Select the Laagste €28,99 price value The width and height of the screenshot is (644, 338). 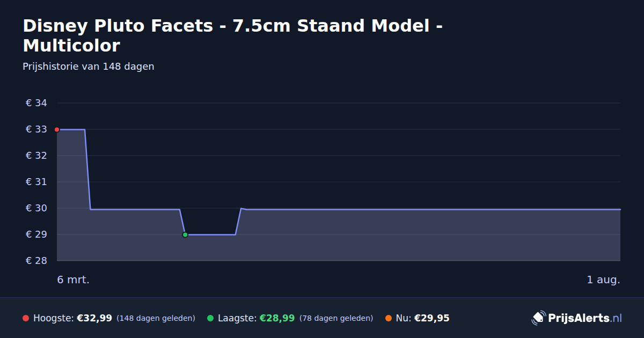coord(277,318)
